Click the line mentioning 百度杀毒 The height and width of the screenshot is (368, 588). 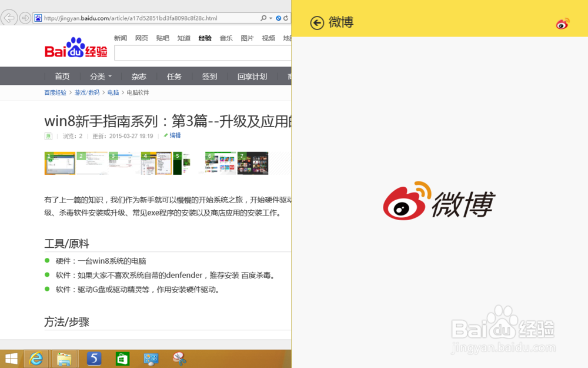coord(167,275)
